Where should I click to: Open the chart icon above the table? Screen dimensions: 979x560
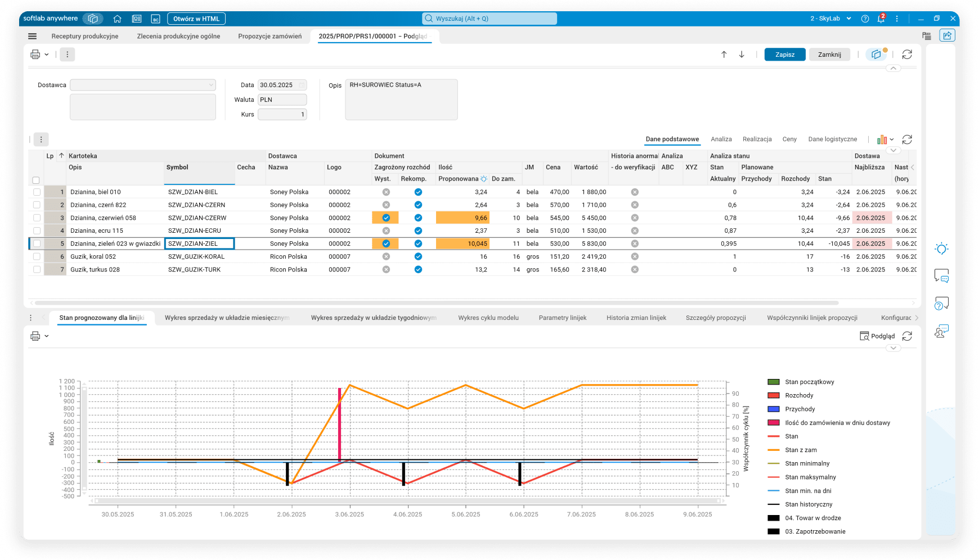point(882,139)
